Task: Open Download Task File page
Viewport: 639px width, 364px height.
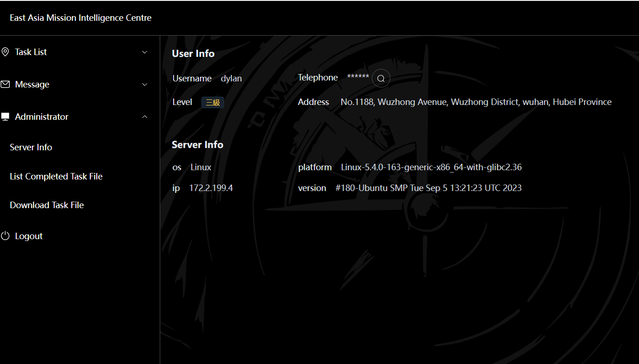Action: [x=47, y=205]
